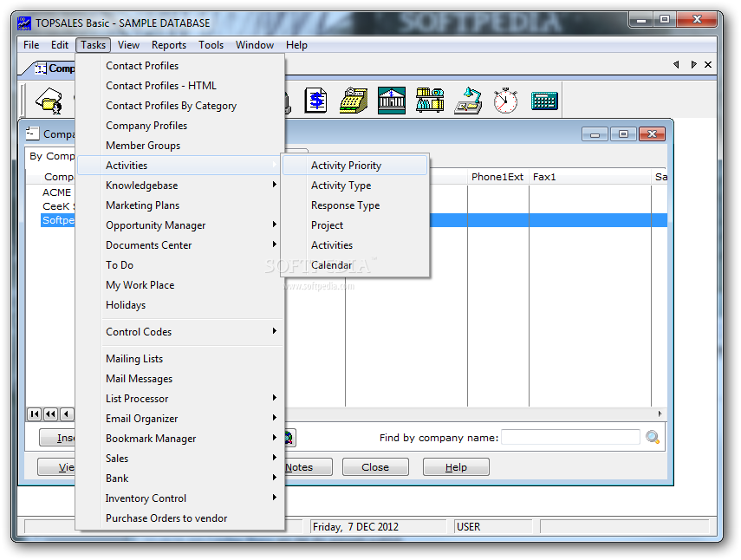
Task: Click horizontal scrollbar right arrow
Action: (x=660, y=413)
